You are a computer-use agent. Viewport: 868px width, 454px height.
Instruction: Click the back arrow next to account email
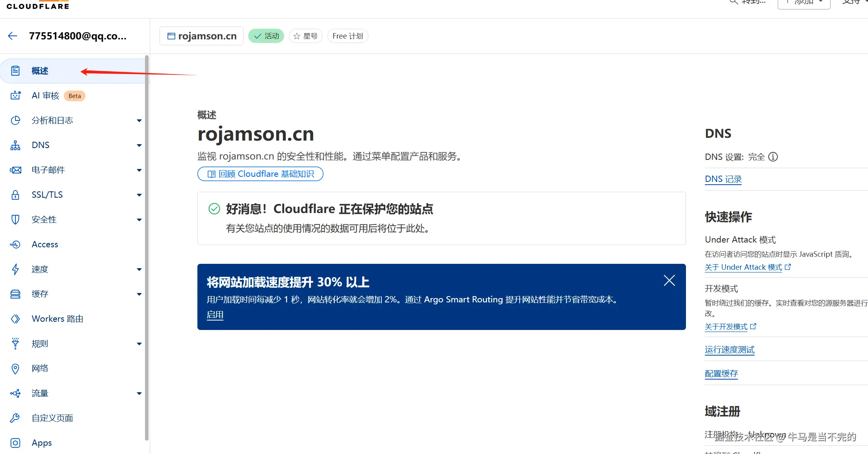point(13,36)
